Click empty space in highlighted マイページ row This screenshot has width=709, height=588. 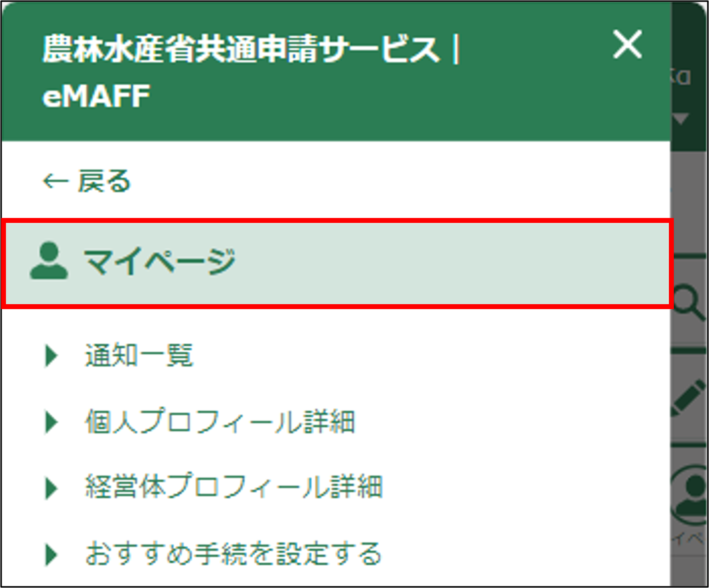pos(446,263)
